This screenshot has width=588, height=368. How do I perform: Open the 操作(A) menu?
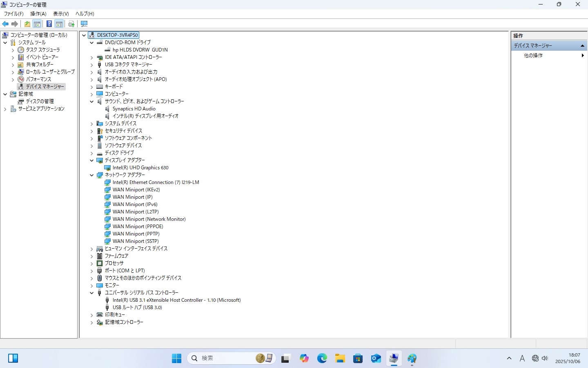click(x=38, y=13)
